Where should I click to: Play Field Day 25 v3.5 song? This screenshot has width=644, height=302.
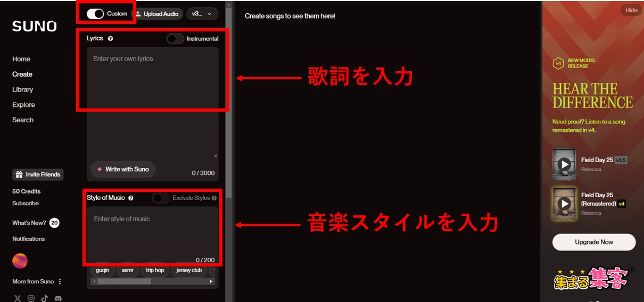point(564,164)
